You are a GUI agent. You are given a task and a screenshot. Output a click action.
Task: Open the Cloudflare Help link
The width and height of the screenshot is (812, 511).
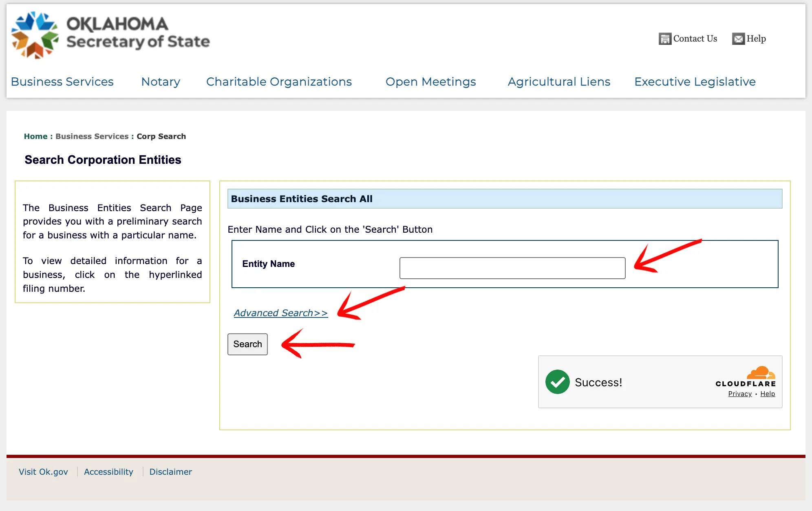[x=768, y=394]
